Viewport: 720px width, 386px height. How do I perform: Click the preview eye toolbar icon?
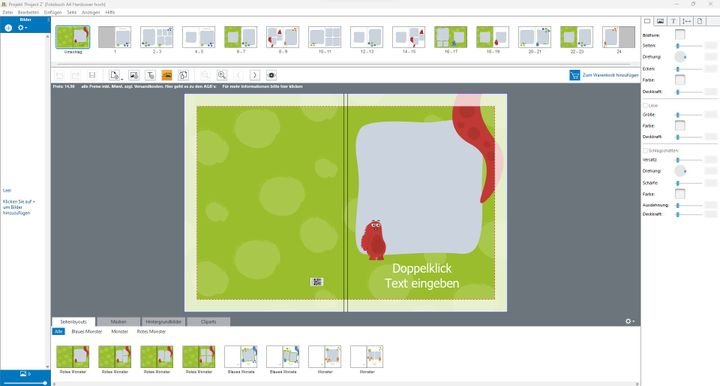(271, 75)
